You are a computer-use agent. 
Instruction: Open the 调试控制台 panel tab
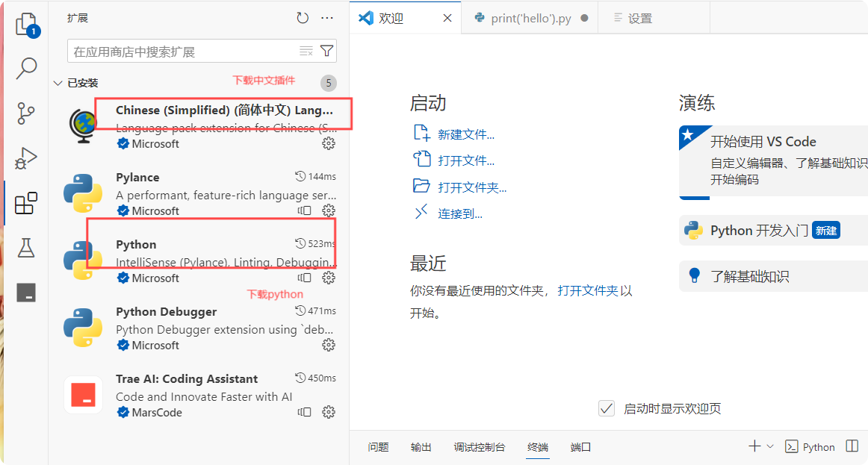[x=480, y=447]
